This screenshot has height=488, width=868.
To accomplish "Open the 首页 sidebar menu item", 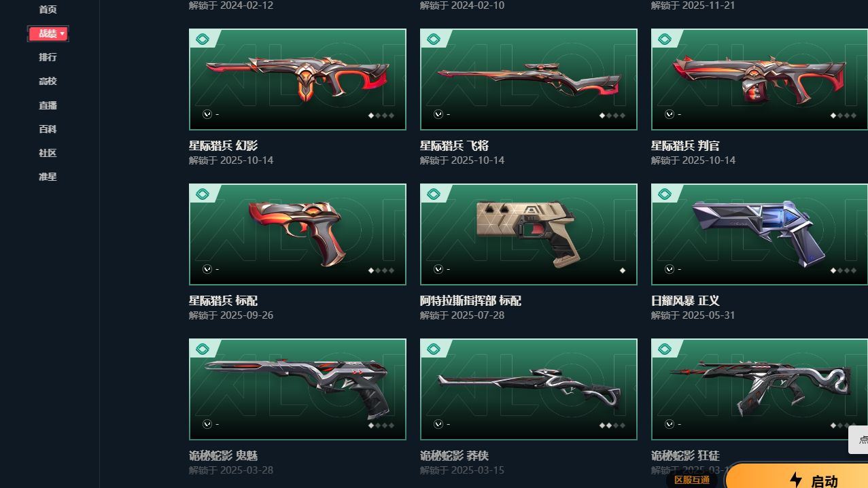I will click(48, 10).
